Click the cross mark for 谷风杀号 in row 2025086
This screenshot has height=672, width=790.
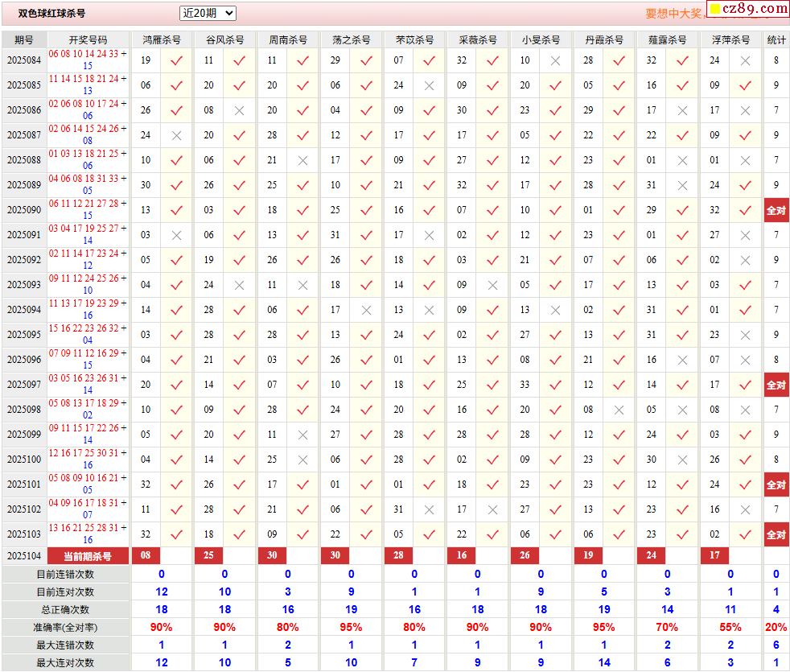point(239,110)
